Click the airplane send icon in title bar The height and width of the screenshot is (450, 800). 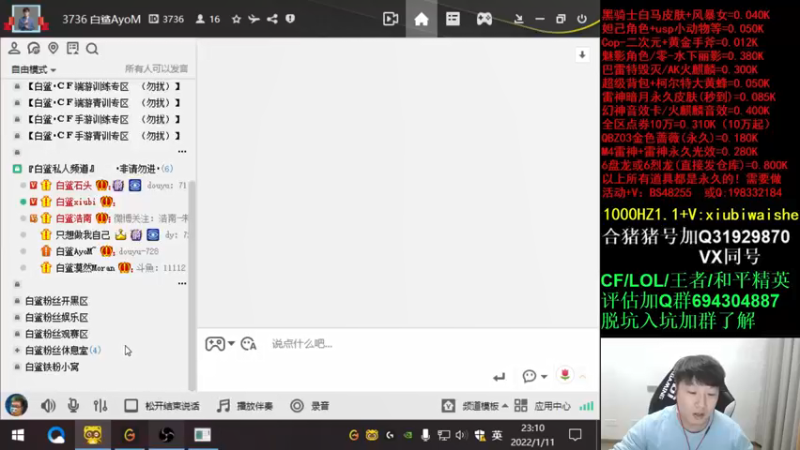click(x=254, y=19)
